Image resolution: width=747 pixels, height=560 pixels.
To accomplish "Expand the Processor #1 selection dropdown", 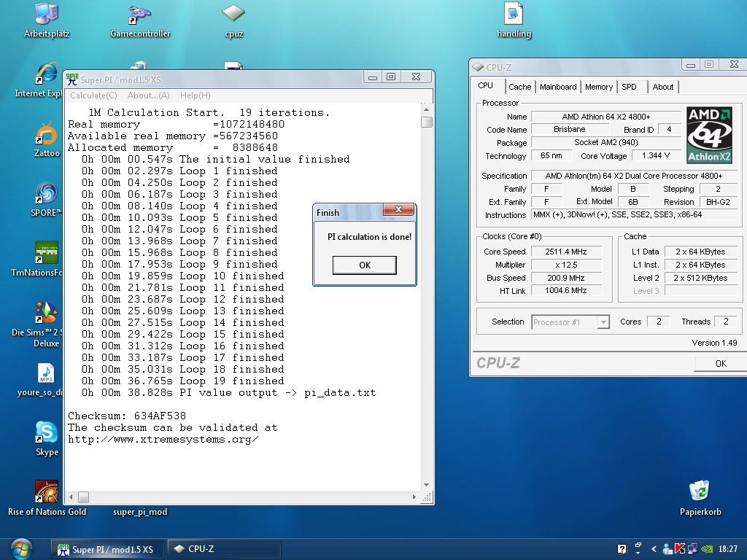I will tap(603, 322).
